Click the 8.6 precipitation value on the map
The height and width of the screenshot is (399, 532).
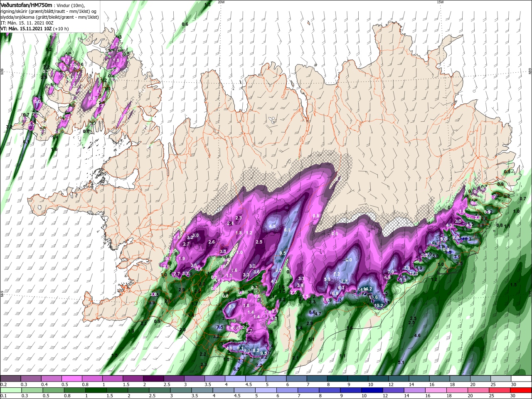(312, 312)
